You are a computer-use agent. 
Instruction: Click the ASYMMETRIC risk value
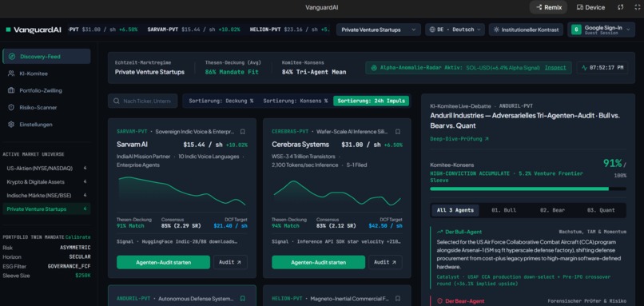tap(75, 248)
